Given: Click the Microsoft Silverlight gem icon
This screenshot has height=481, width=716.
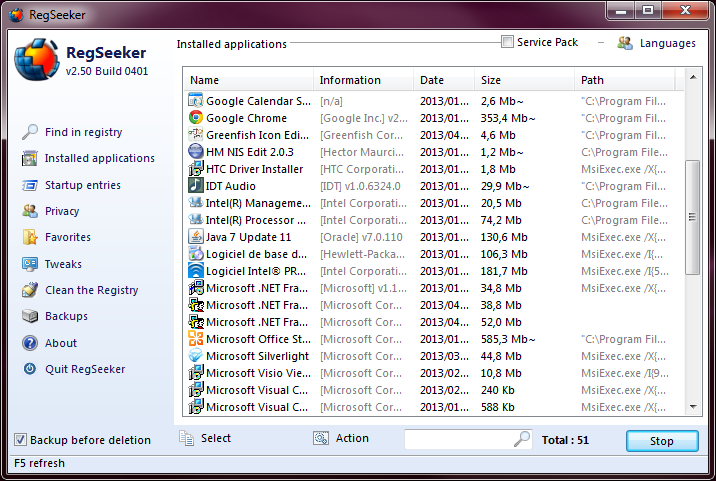Looking at the screenshot, I should tap(195, 356).
